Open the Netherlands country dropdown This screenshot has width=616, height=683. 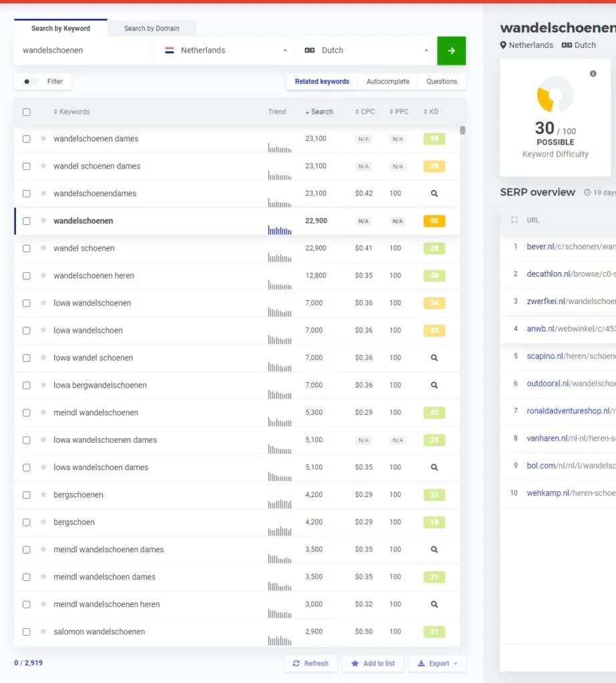pyautogui.click(x=226, y=51)
